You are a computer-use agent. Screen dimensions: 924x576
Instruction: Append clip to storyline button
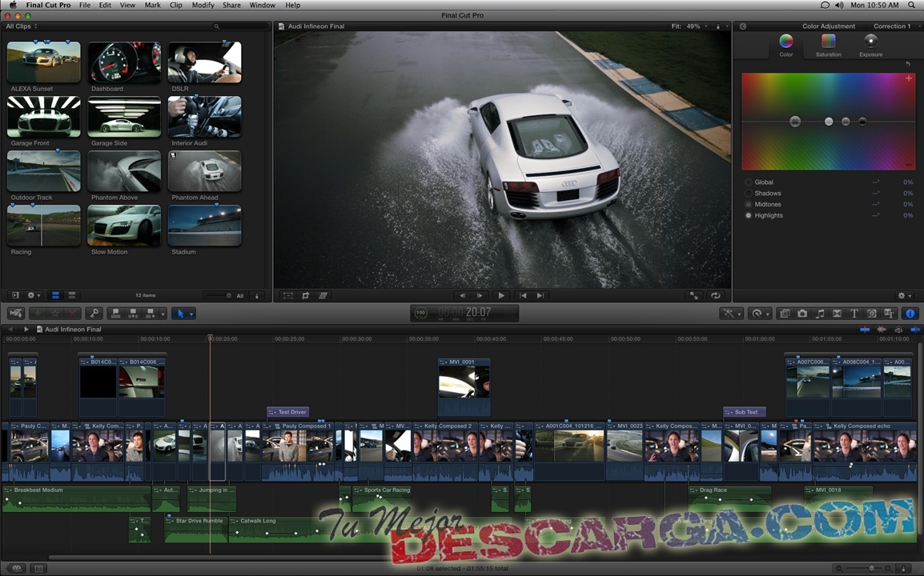[x=151, y=314]
